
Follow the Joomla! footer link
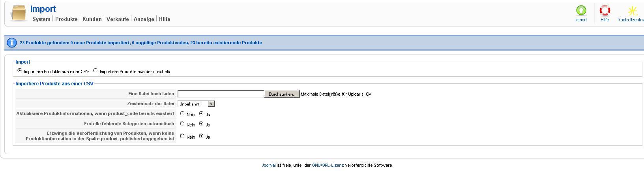tap(268, 165)
